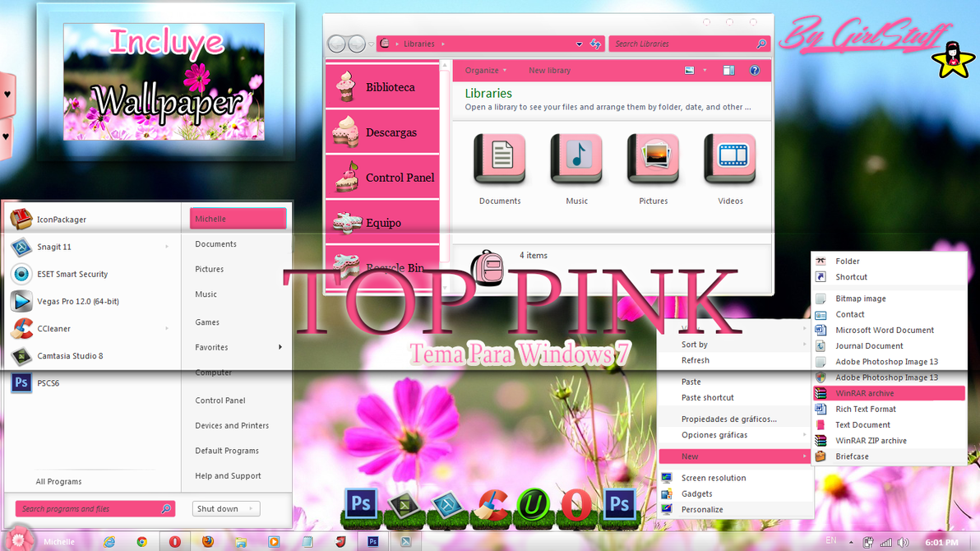Launch Vegas Pro 12.0 (64-bit)
Viewport: 980px width, 551px height.
tap(92, 301)
